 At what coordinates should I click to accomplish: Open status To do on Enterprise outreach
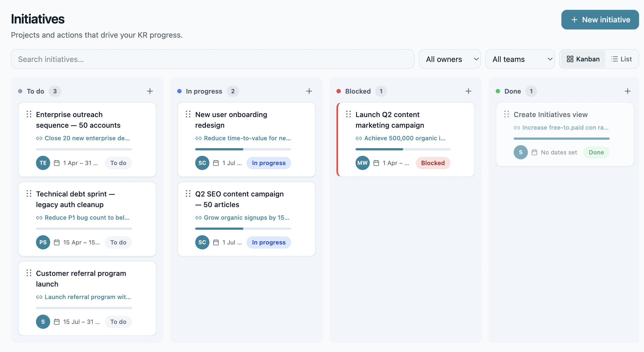click(x=118, y=163)
